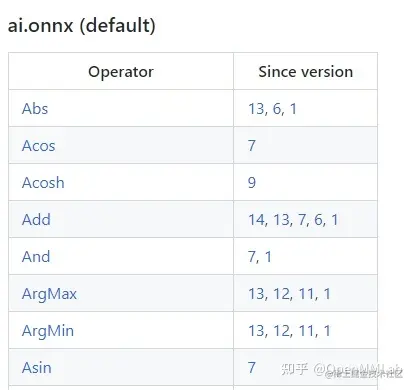414x390 pixels.
Task: Select version 7 in the Acos row
Action: click(x=252, y=146)
